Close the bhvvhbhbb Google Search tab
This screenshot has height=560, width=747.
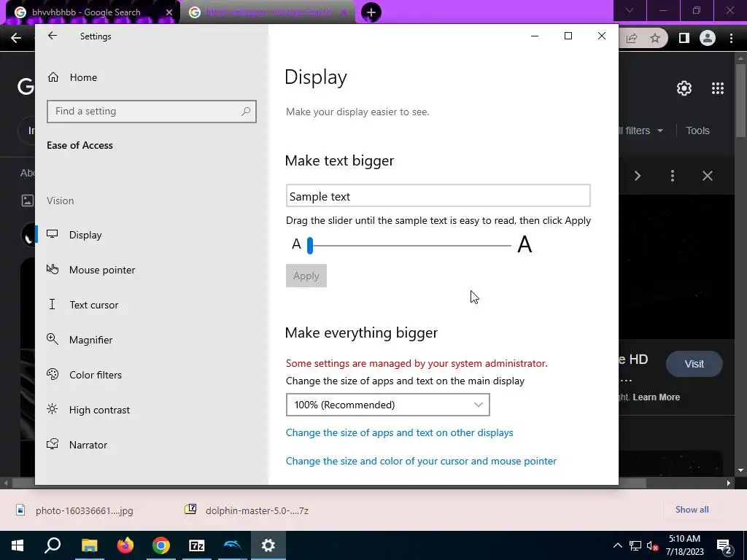169,12
